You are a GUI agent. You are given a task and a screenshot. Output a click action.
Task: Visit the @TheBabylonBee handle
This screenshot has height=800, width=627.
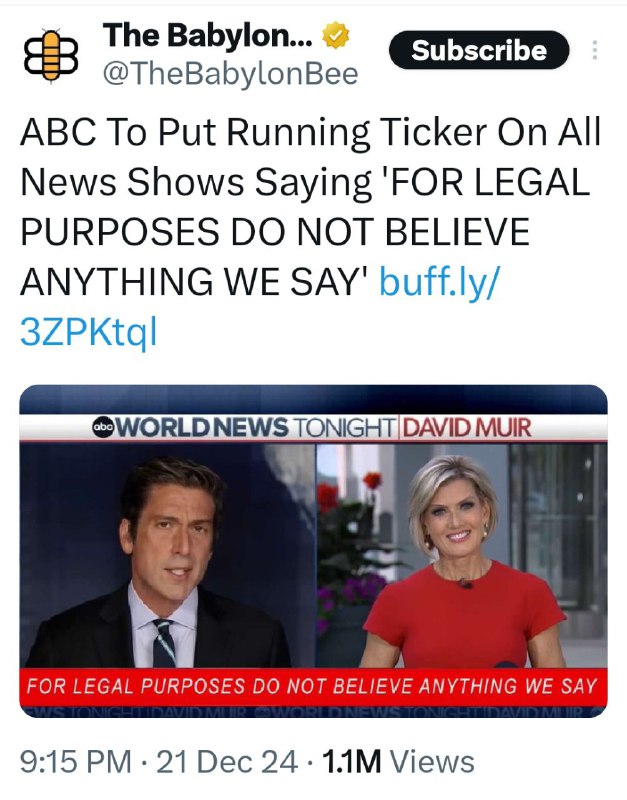(231, 74)
